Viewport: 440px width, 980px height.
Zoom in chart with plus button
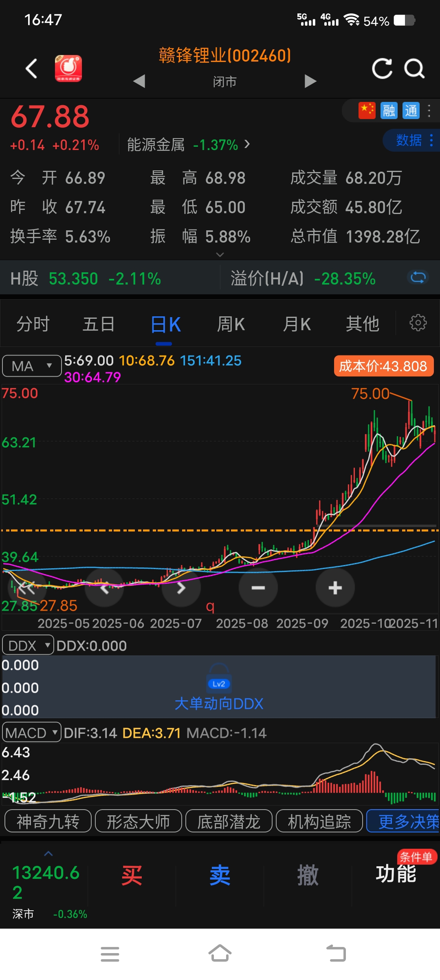coord(335,588)
